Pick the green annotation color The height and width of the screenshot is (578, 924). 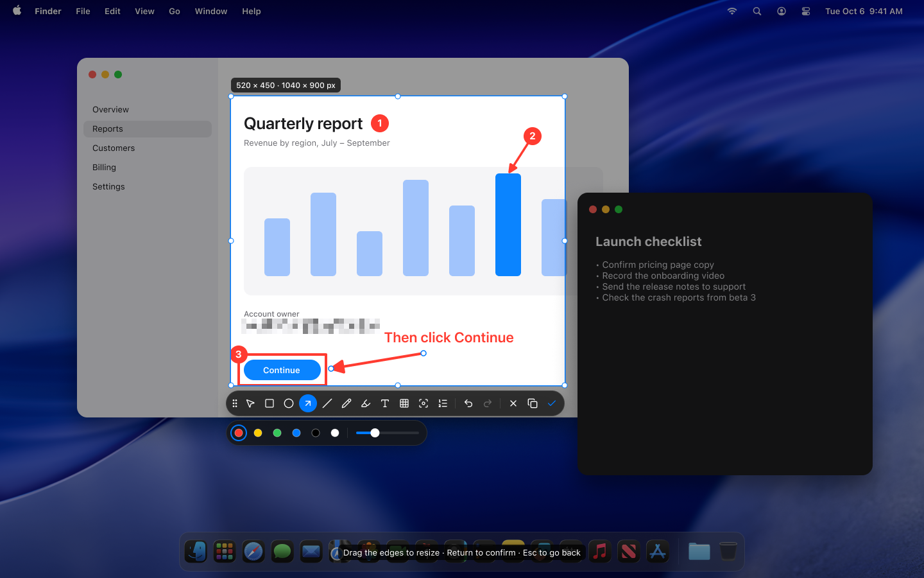coord(277,433)
